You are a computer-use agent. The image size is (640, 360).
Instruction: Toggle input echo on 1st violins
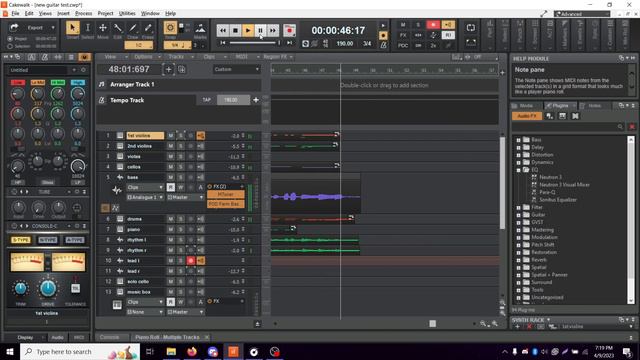coord(200,136)
